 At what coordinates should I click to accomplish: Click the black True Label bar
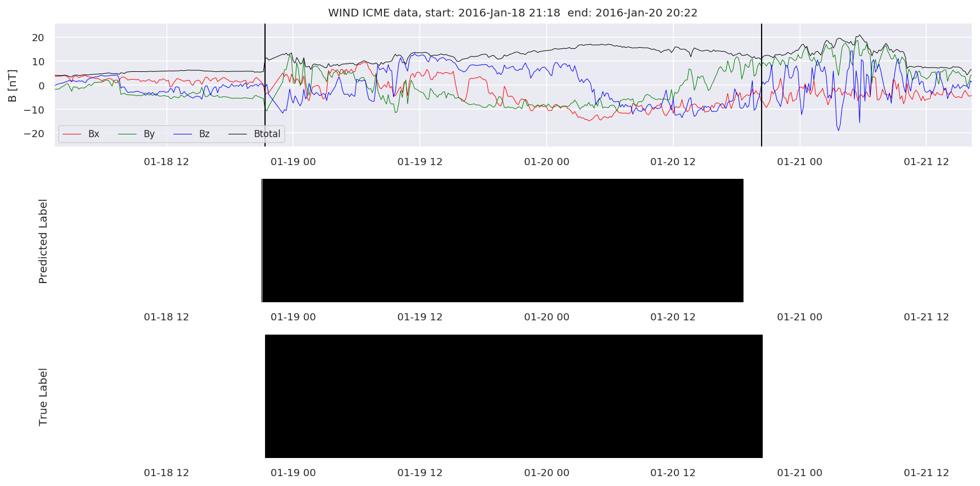(x=514, y=396)
